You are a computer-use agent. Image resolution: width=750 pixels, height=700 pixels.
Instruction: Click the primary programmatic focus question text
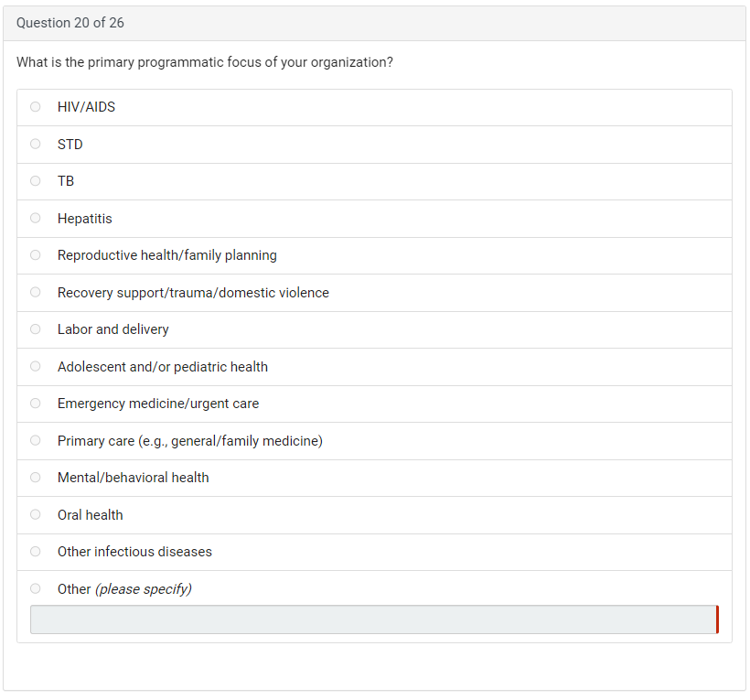pos(205,63)
